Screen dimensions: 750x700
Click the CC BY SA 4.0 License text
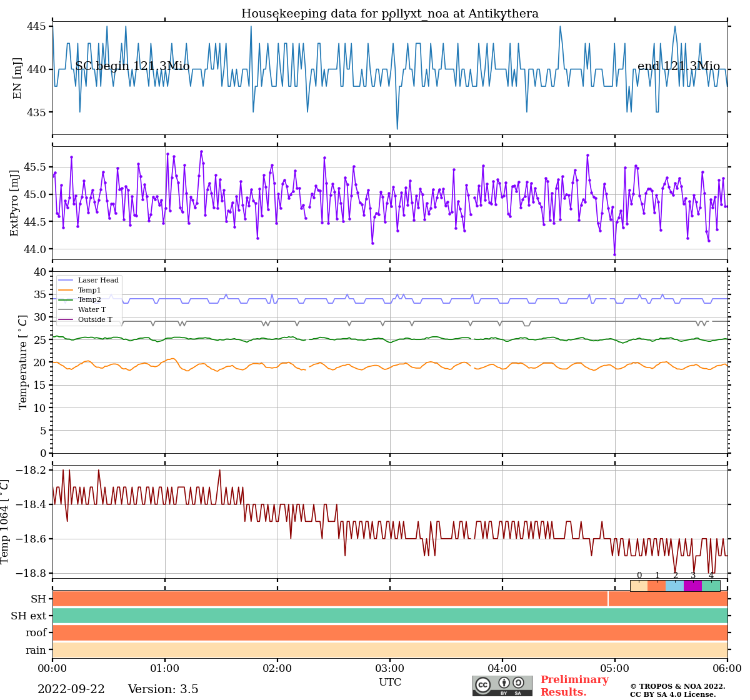(x=673, y=694)
